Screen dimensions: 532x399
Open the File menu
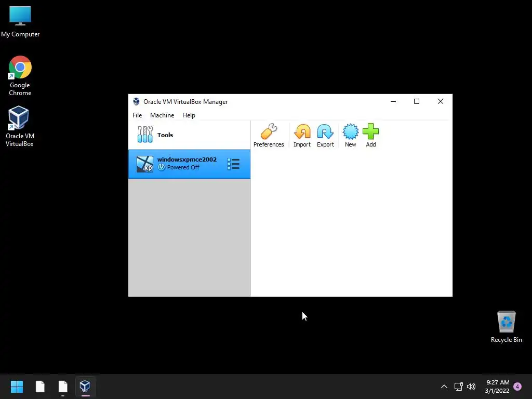click(137, 115)
